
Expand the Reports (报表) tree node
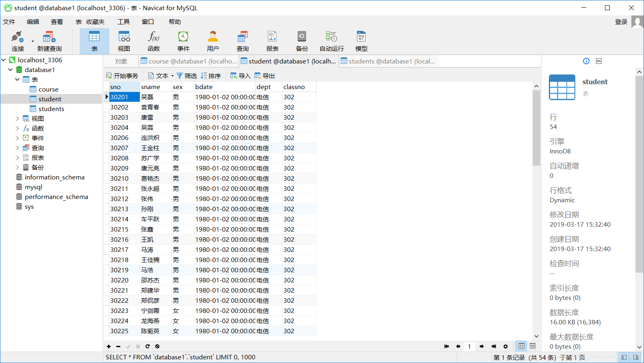[x=17, y=157]
